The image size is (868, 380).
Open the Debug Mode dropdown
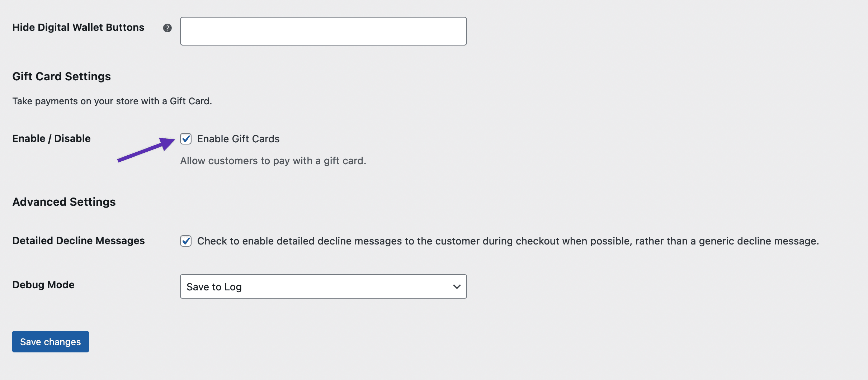323,286
